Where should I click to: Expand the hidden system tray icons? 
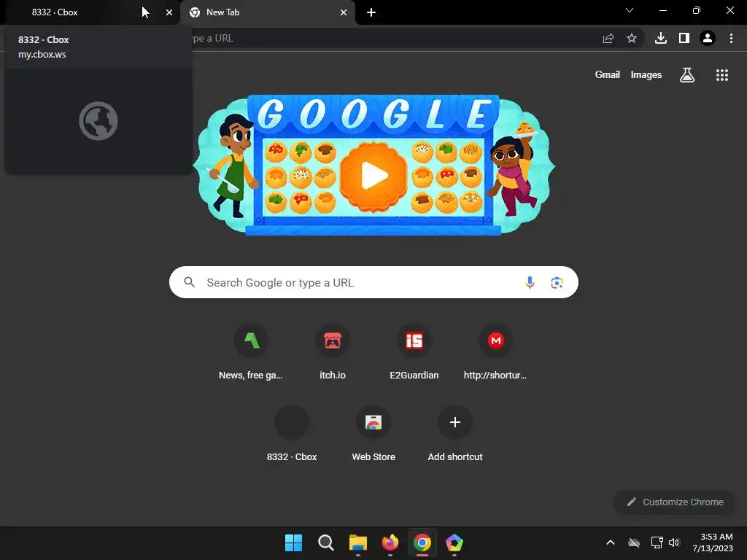[611, 542]
